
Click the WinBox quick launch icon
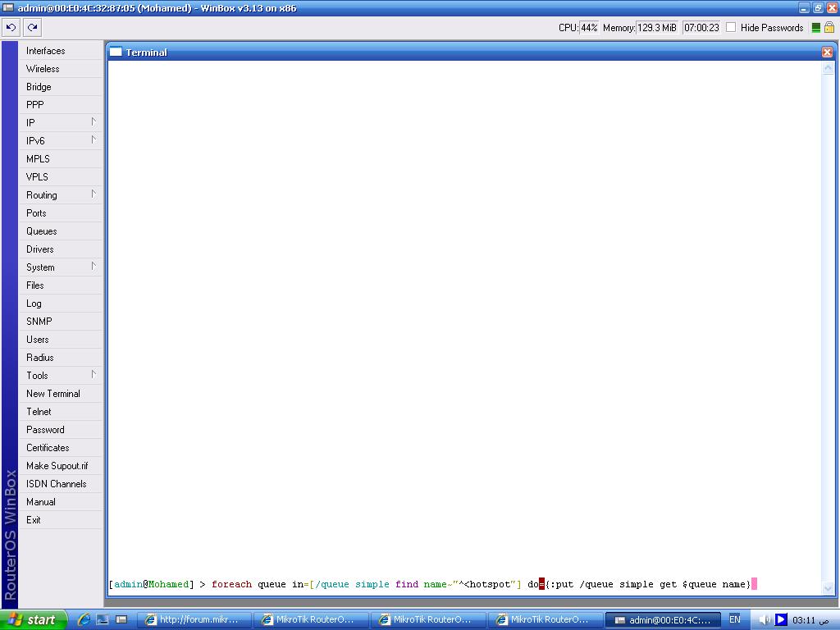tap(121, 620)
